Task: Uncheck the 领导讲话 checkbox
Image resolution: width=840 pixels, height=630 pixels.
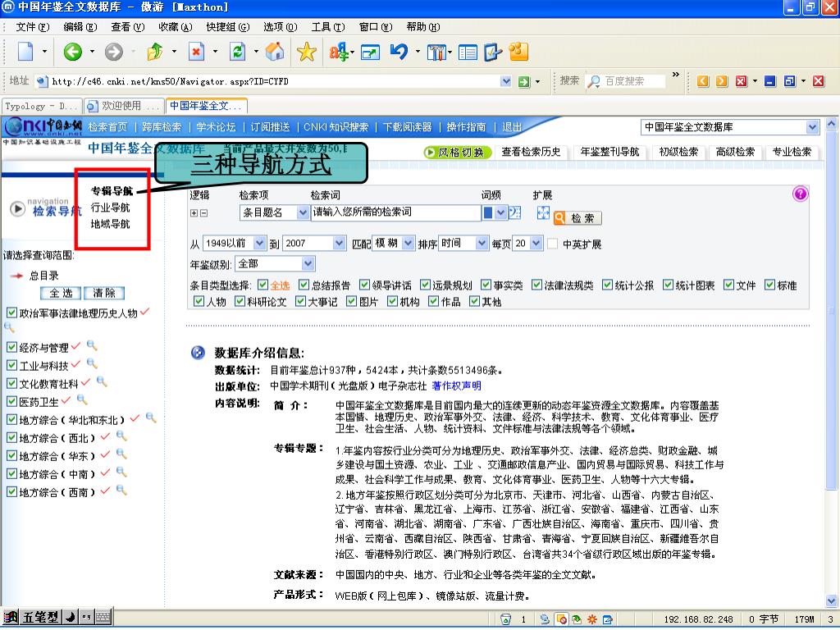Action: [364, 285]
